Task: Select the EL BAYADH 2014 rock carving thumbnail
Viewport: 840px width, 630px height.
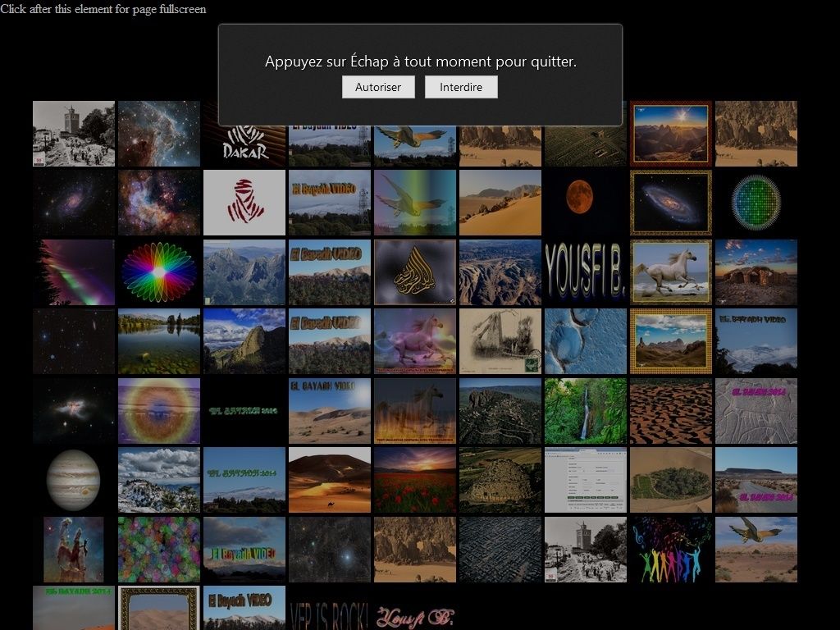Action: click(x=756, y=410)
